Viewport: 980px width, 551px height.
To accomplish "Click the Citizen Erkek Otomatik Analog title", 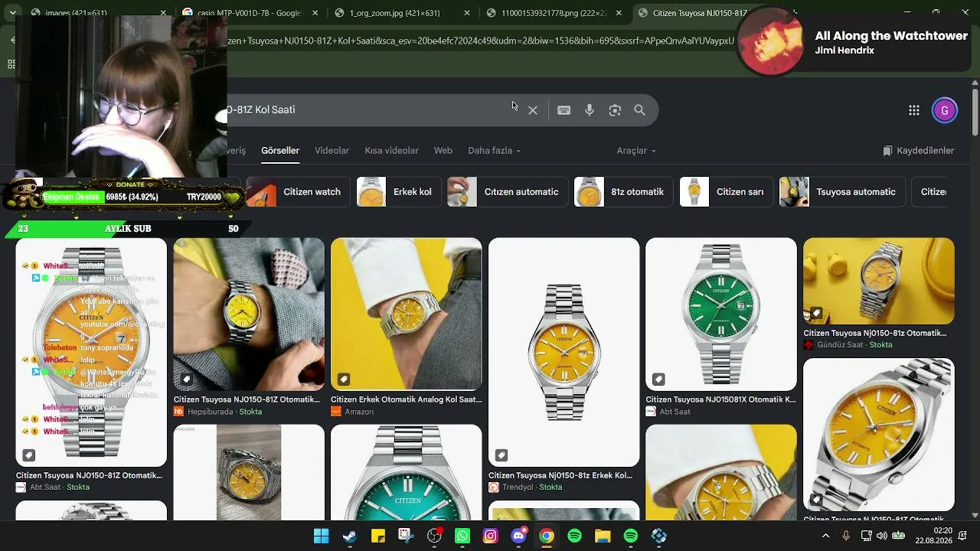I will [x=406, y=399].
